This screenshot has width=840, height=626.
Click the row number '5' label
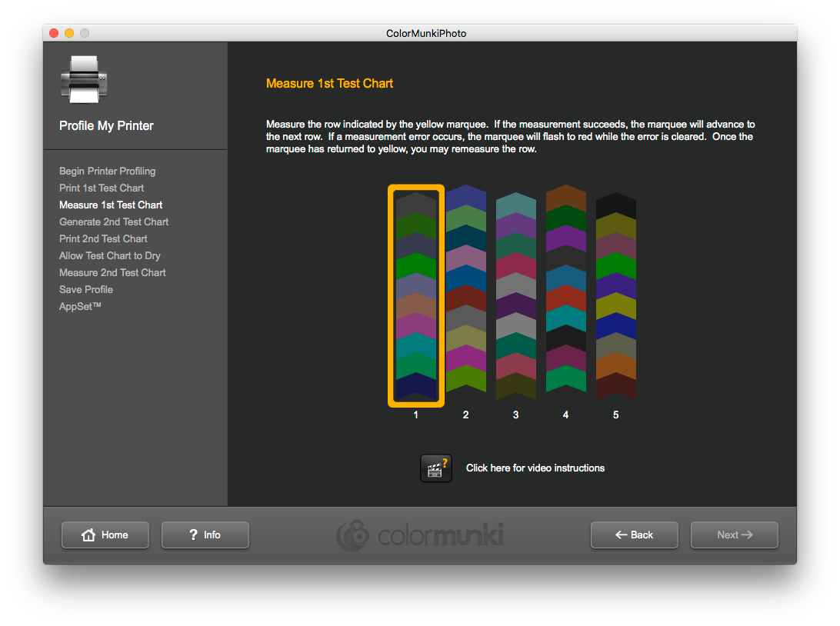615,415
